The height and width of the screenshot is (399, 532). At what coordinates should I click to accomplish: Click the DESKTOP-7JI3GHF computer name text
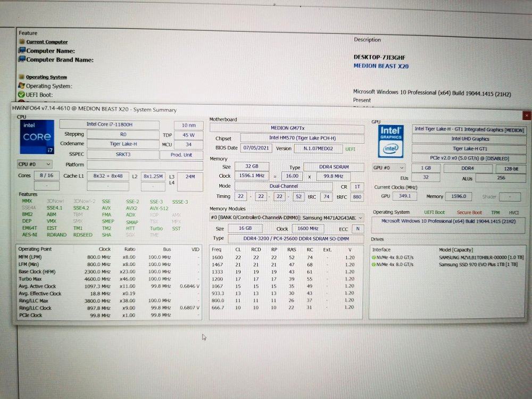pyautogui.click(x=379, y=57)
